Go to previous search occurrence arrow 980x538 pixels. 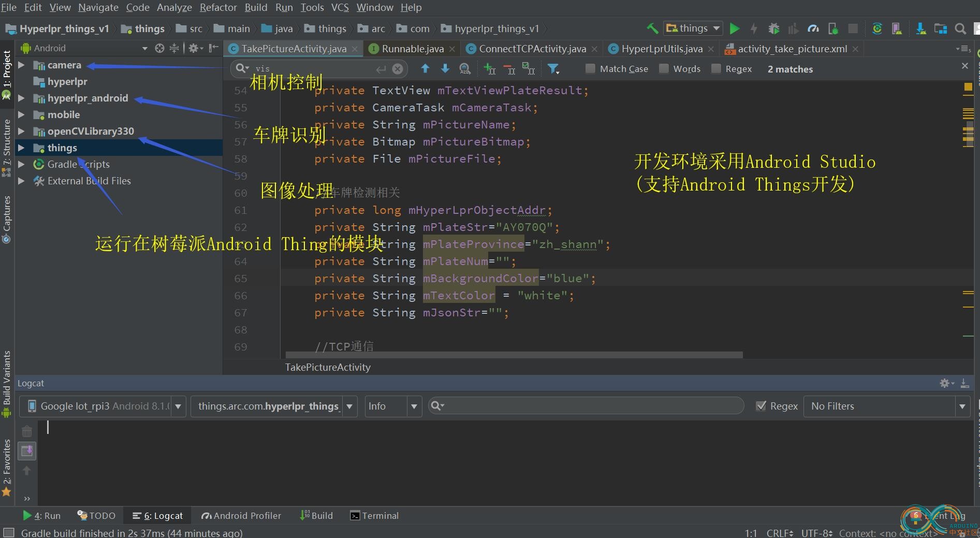click(425, 68)
